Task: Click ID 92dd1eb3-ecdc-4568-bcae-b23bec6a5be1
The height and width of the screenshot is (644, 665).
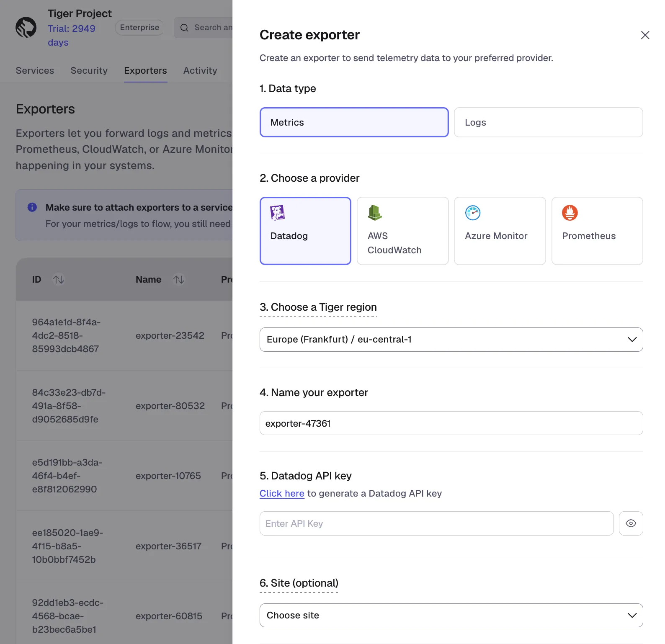Action: 67,616
